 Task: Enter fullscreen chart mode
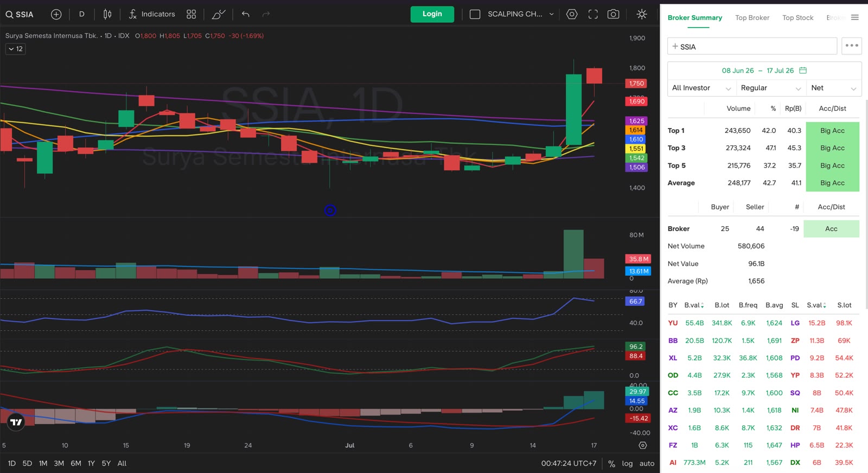pyautogui.click(x=593, y=14)
